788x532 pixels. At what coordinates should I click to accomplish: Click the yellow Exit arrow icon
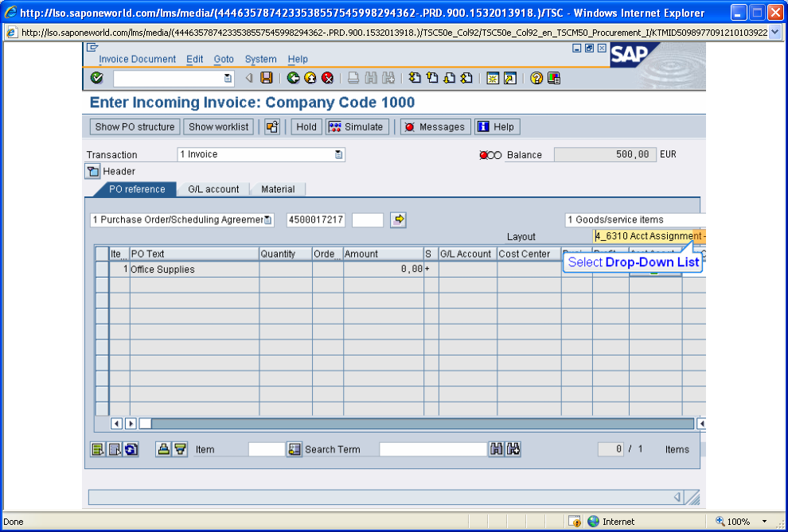[310, 78]
